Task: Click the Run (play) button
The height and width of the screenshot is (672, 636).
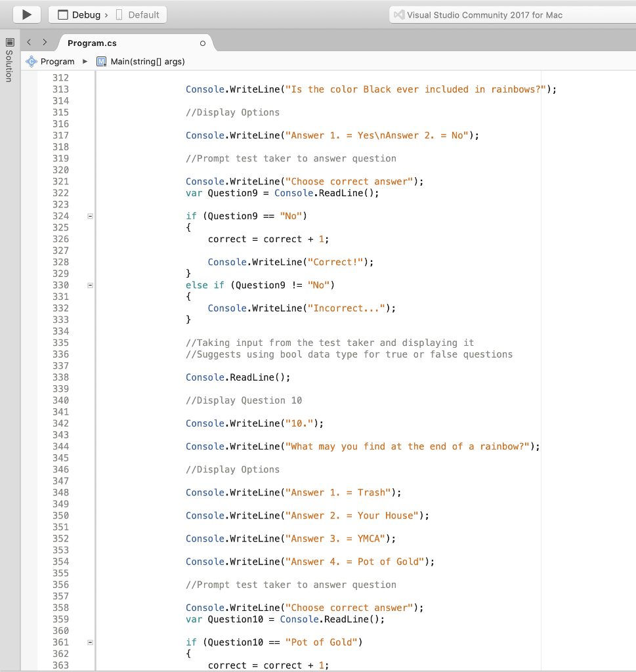Action: [26, 14]
